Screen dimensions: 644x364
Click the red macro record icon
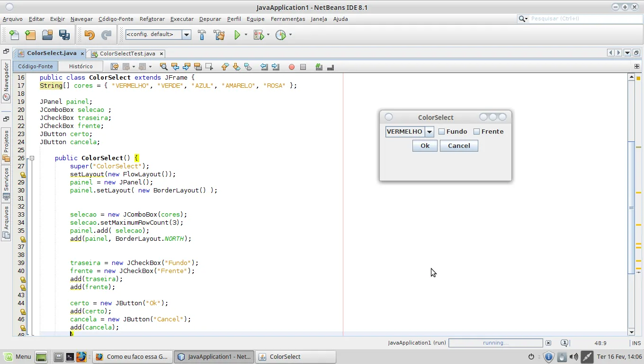tap(292, 67)
